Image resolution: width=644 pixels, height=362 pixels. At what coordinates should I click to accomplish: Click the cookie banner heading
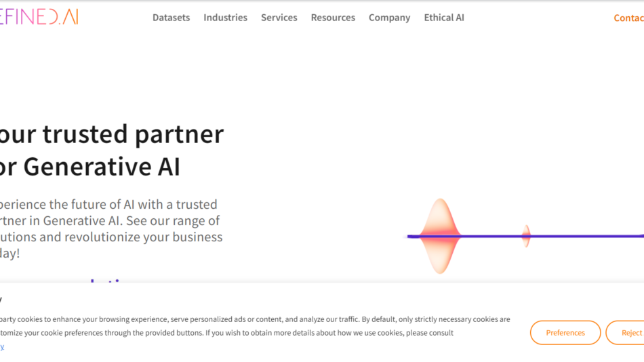click(x=1, y=298)
